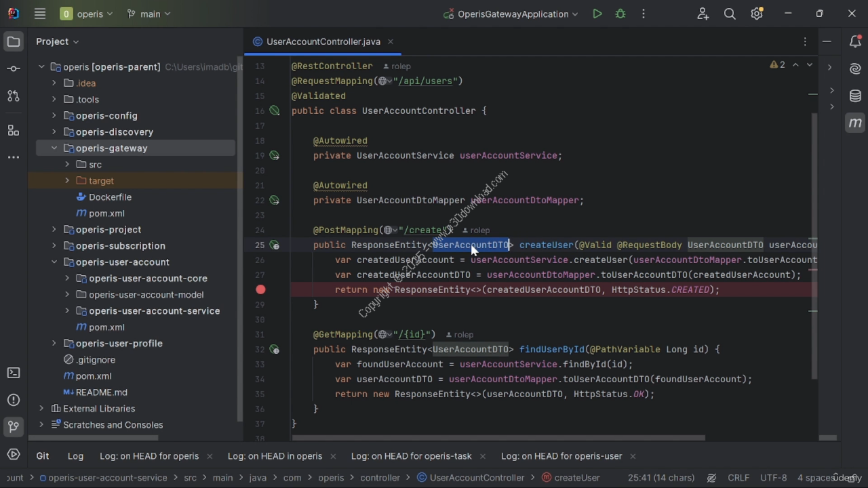This screenshot has height=488, width=868.
Task: Click the UTF-8 encoding indicator
Action: [773, 478]
